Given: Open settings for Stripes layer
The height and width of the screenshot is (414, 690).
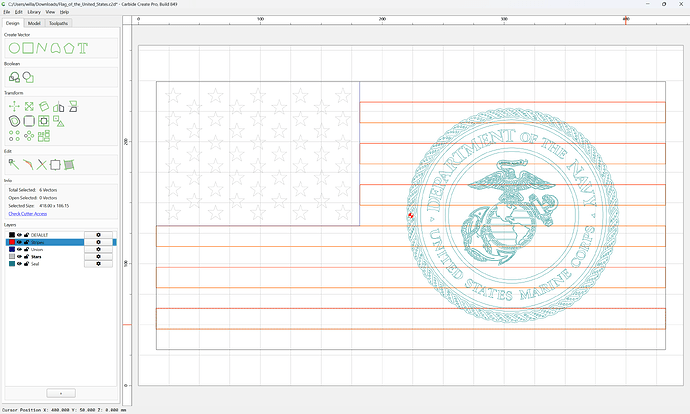Looking at the screenshot, I should click(98, 242).
